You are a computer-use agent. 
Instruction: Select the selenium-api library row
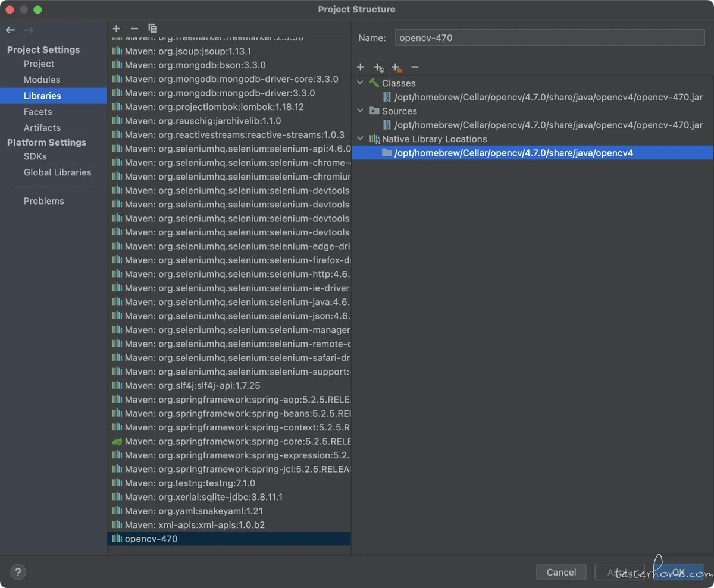point(229,149)
